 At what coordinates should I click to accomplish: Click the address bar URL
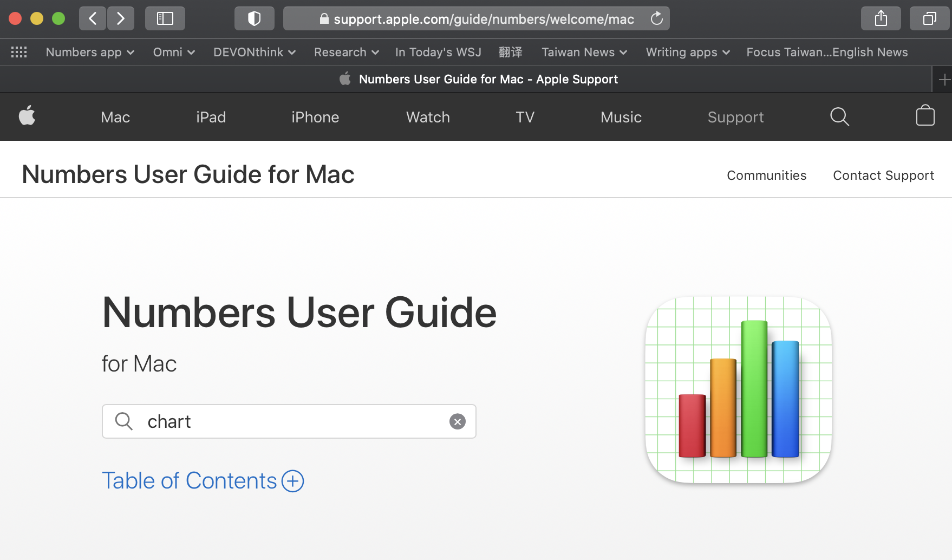(x=484, y=19)
